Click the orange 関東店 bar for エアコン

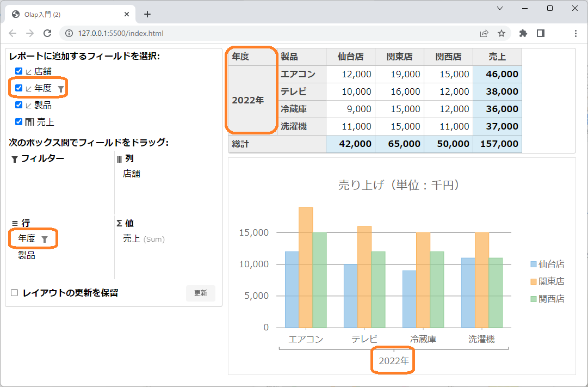coord(306,267)
